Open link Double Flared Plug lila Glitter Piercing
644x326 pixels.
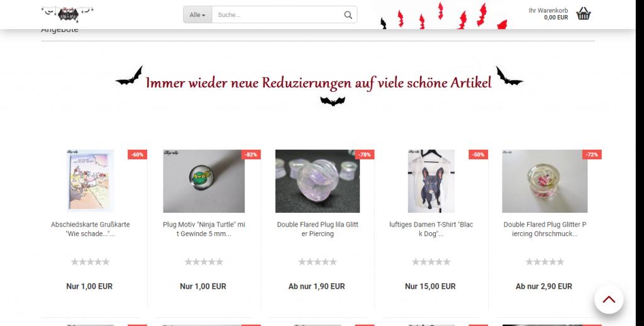point(318,229)
